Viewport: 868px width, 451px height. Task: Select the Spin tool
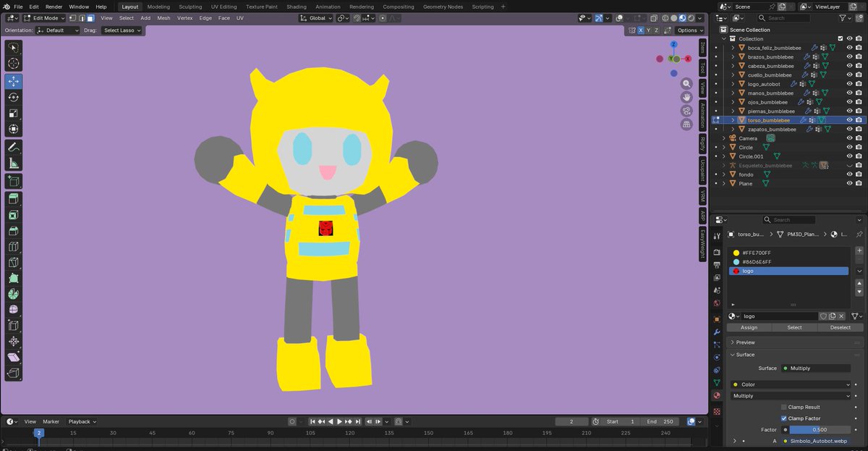(x=13, y=295)
